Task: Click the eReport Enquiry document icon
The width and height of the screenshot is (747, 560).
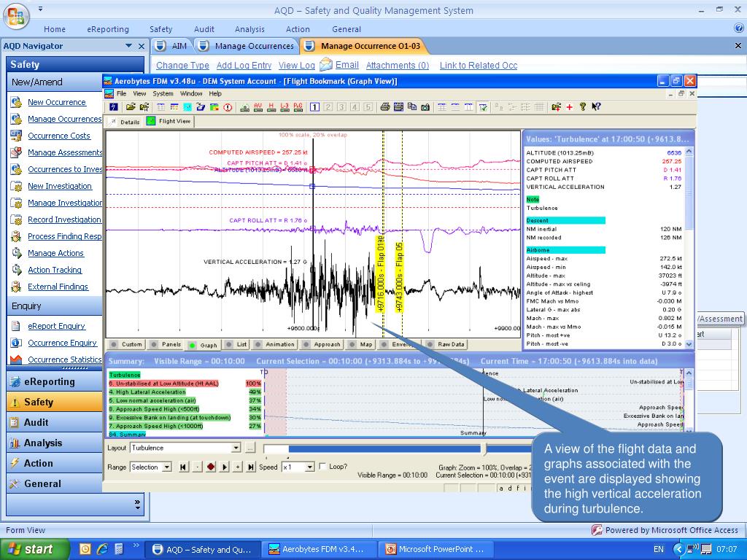Action: [16, 326]
